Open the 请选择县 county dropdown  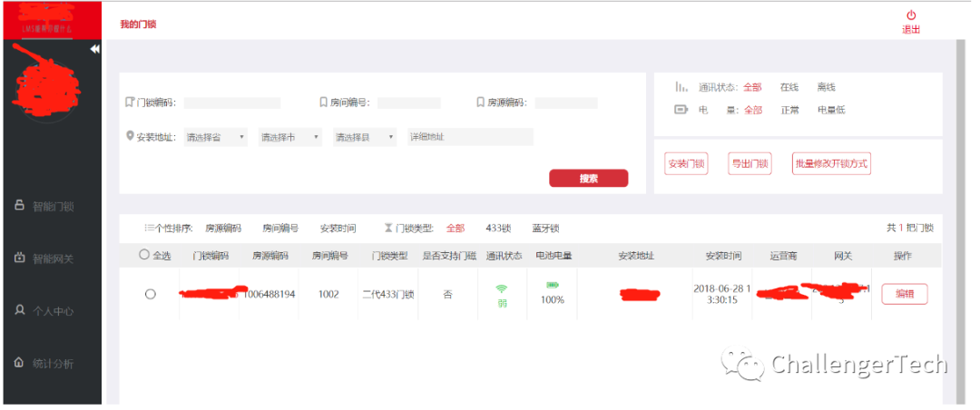(x=365, y=137)
